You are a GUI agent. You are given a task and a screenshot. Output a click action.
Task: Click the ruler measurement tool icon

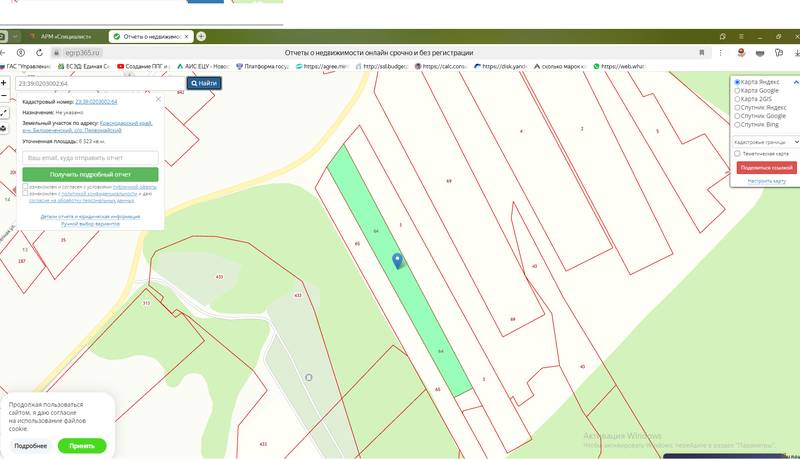pyautogui.click(x=4, y=113)
